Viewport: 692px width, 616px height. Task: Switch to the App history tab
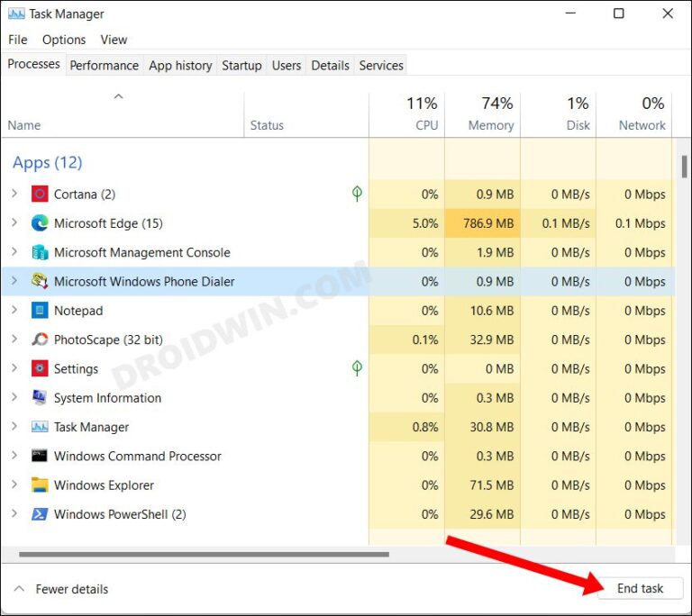[180, 66]
